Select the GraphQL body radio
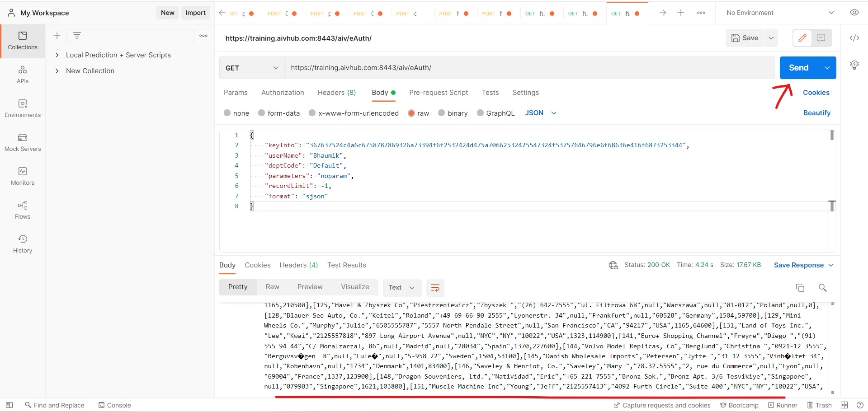 click(x=480, y=113)
